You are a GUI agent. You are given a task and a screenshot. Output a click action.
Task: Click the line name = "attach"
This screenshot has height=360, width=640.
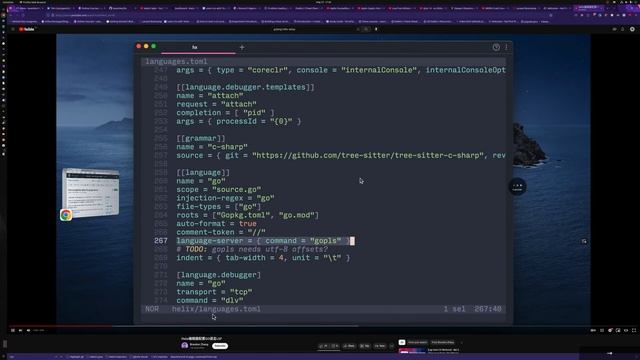pos(210,96)
